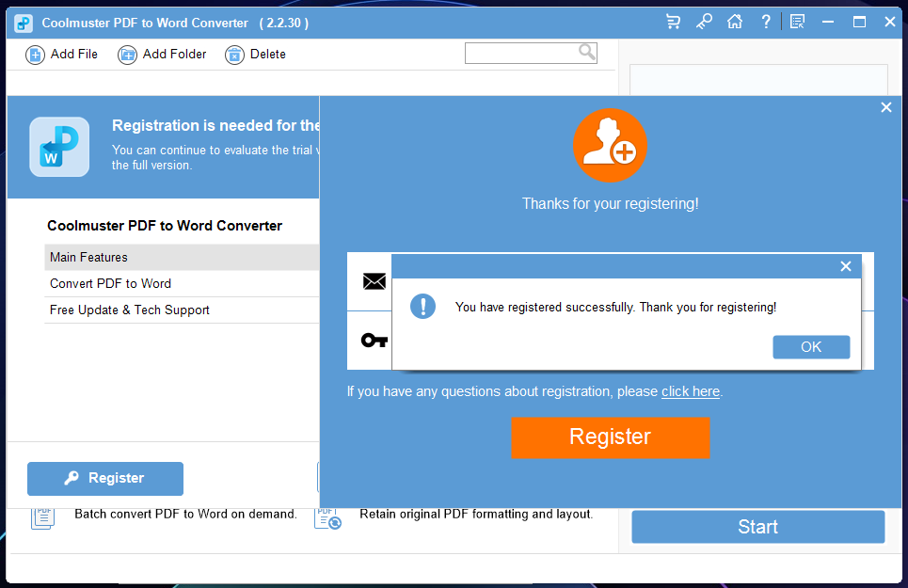This screenshot has width=908, height=588.
Task: Open help via question mark icon
Action: pos(766,22)
